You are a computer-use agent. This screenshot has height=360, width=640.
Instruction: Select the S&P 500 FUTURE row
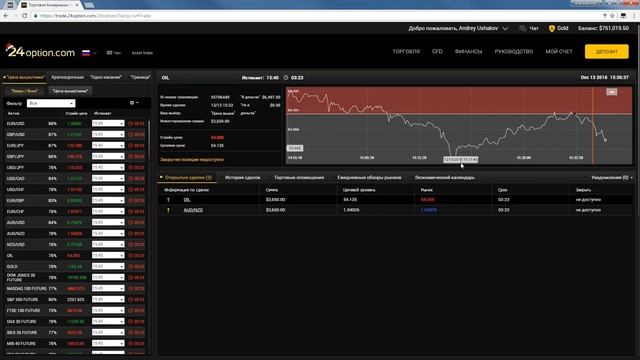[x=76, y=300]
